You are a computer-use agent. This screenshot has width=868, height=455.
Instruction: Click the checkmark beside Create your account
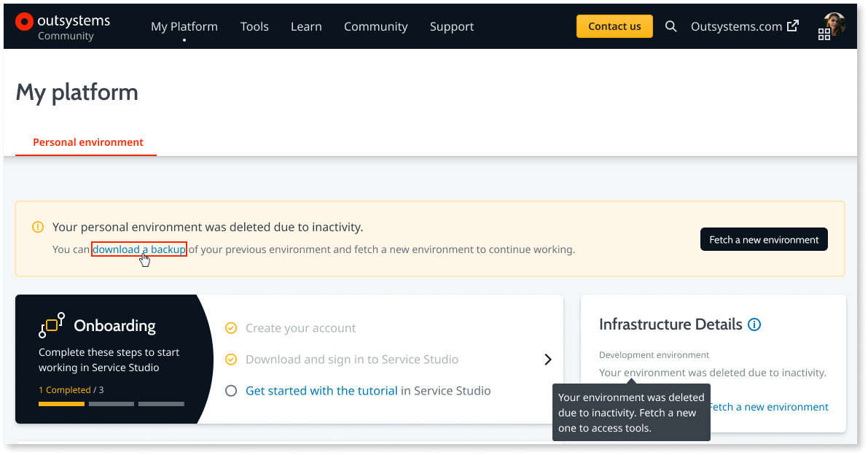231,328
